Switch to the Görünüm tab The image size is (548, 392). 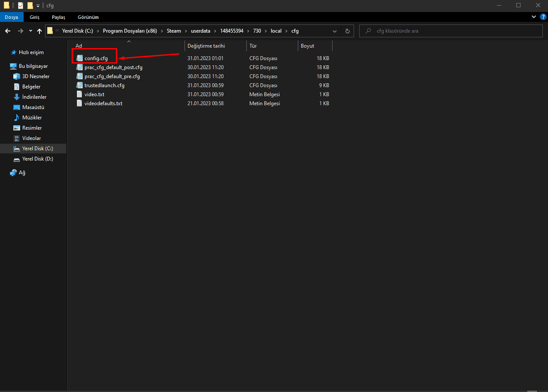(x=88, y=17)
